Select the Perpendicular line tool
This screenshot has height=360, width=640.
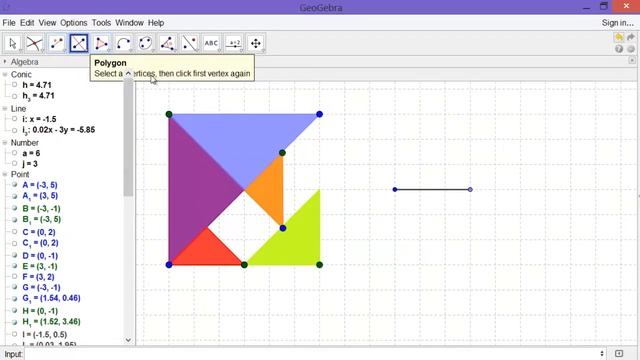click(x=79, y=43)
